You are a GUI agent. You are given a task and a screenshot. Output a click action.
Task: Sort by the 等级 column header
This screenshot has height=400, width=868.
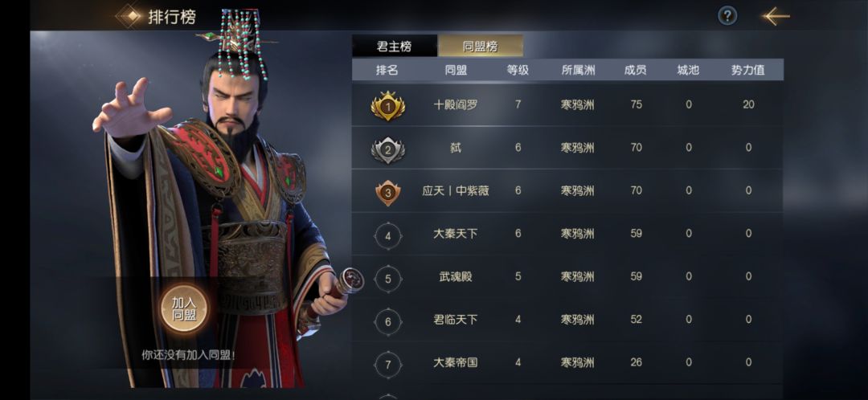tap(518, 70)
